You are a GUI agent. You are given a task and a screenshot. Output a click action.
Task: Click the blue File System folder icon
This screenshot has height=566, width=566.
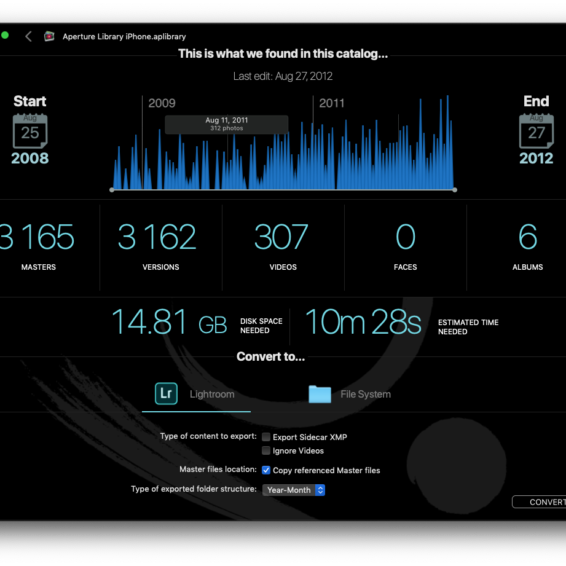click(x=320, y=394)
